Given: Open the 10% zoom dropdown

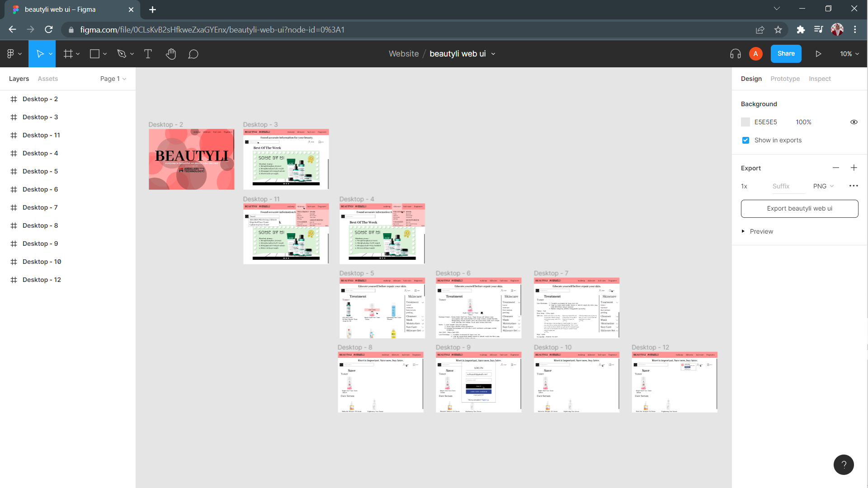Looking at the screenshot, I should [x=849, y=54].
